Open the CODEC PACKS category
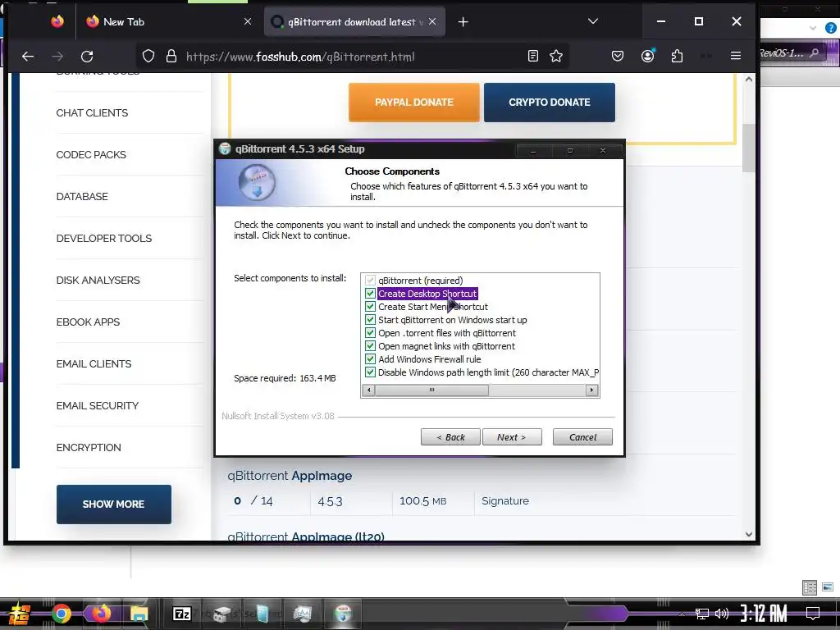840x630 pixels. [91, 155]
